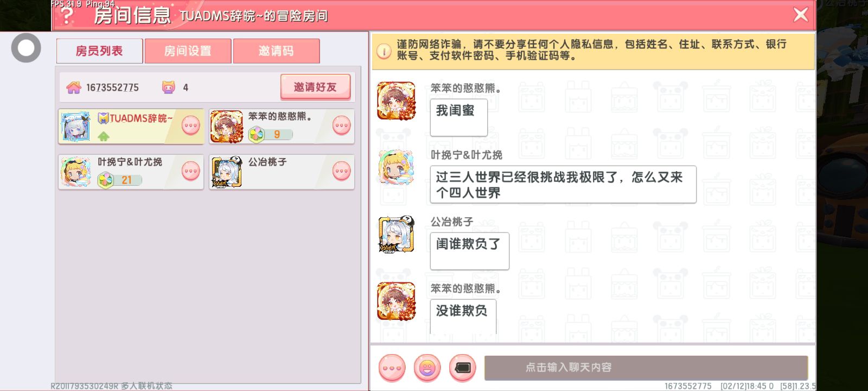Click the question mark help icon

click(x=67, y=15)
